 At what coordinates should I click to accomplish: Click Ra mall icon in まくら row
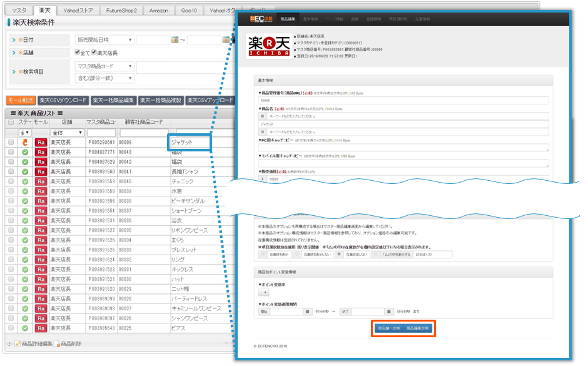(41, 240)
